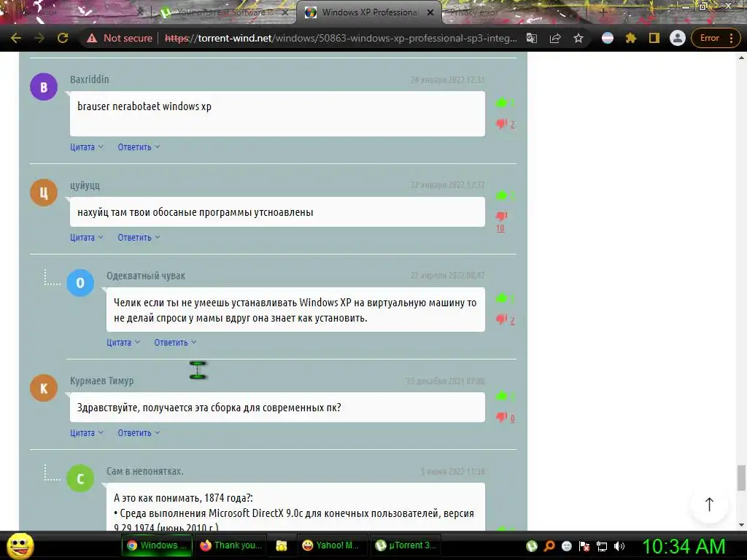Close the Windows XP Professional tab
This screenshot has width=747, height=560.
tap(430, 13)
